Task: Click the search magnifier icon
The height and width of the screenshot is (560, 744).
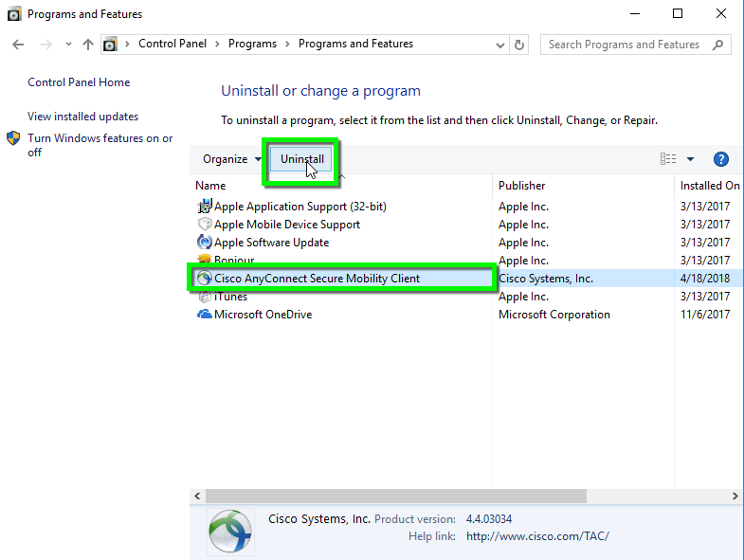Action: coord(717,45)
